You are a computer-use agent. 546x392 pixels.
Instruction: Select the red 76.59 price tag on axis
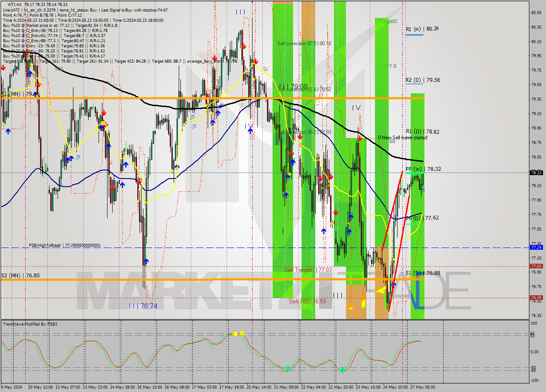coord(536,297)
